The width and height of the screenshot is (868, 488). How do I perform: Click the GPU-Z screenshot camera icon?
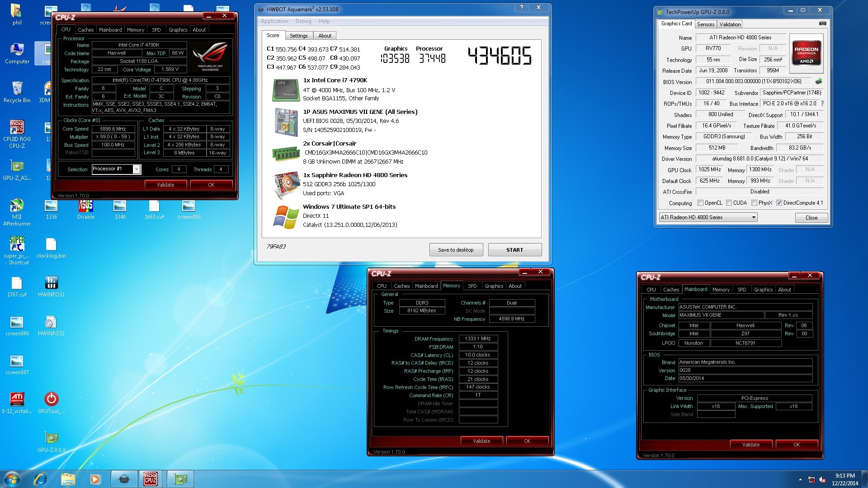pos(823,23)
